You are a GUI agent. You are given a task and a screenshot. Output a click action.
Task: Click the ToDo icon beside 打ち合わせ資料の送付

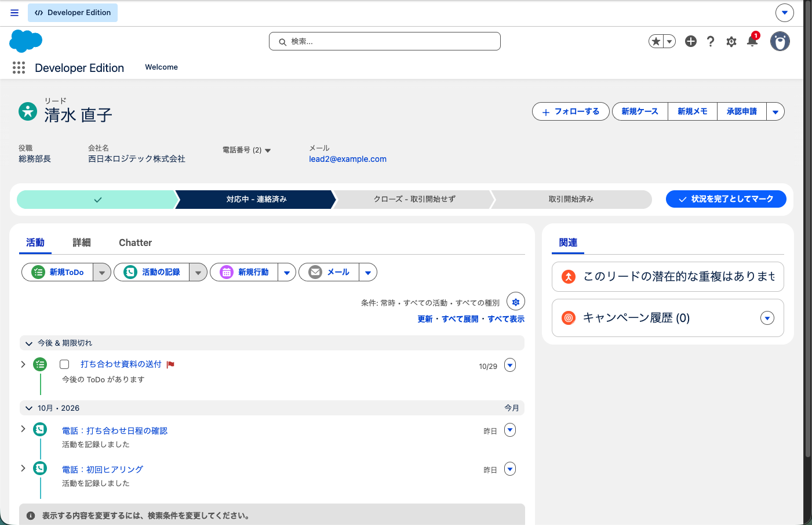tap(40, 364)
